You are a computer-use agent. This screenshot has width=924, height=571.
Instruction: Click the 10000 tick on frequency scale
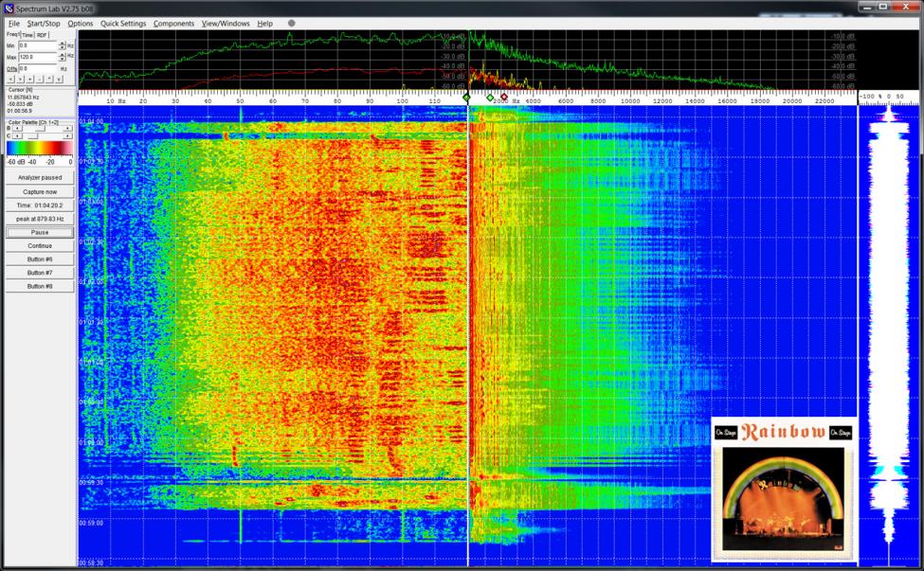tap(630, 101)
